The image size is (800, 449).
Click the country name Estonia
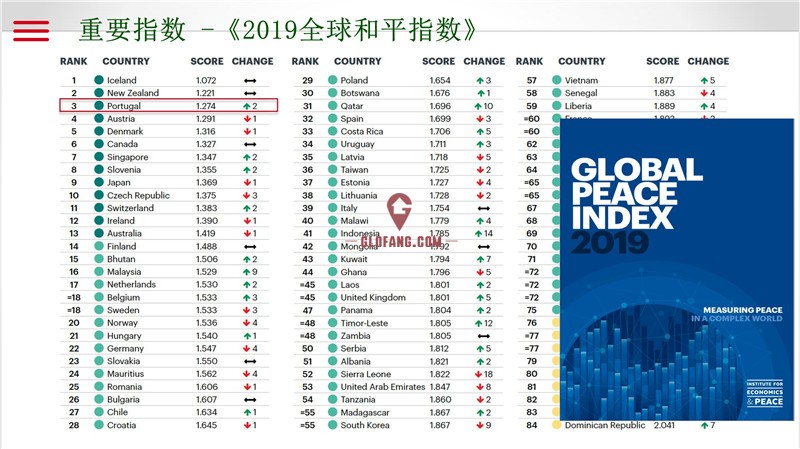(355, 182)
